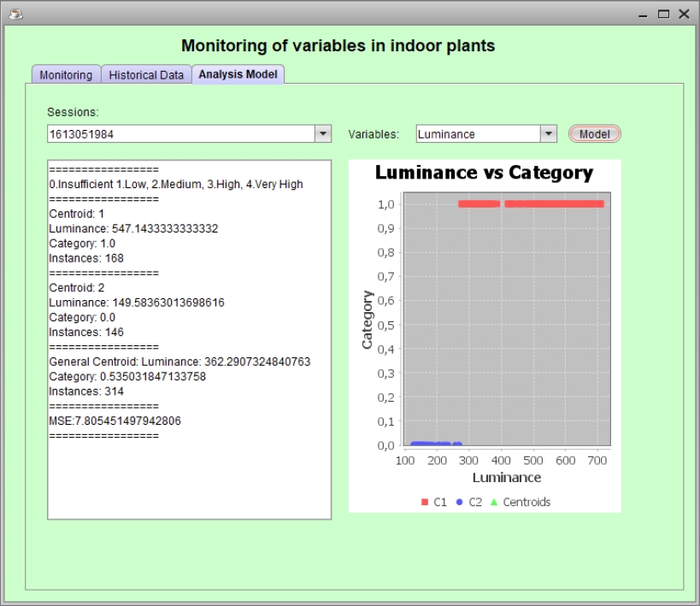Switch to the Monitoring tab
This screenshot has width=700, height=606.
click(x=66, y=75)
